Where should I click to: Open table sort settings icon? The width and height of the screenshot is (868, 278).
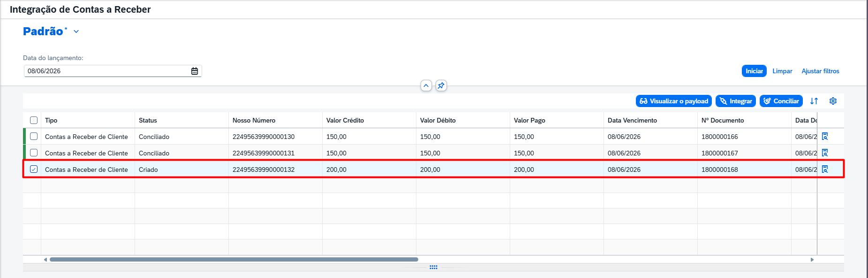click(x=814, y=101)
